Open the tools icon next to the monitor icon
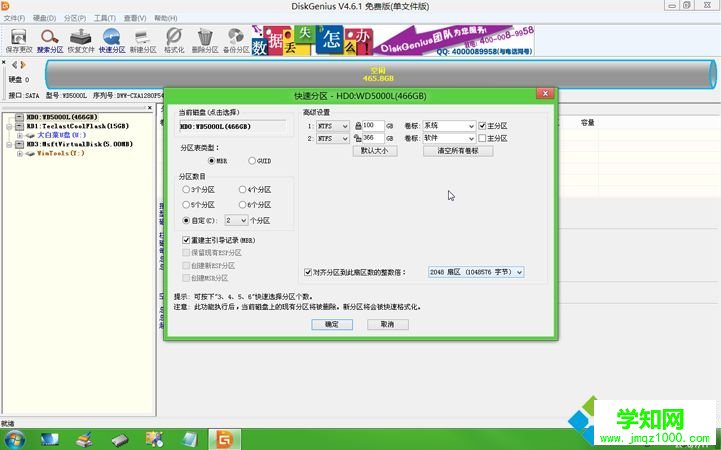Screen dimensions: 721x450 pyautogui.click(x=84, y=440)
